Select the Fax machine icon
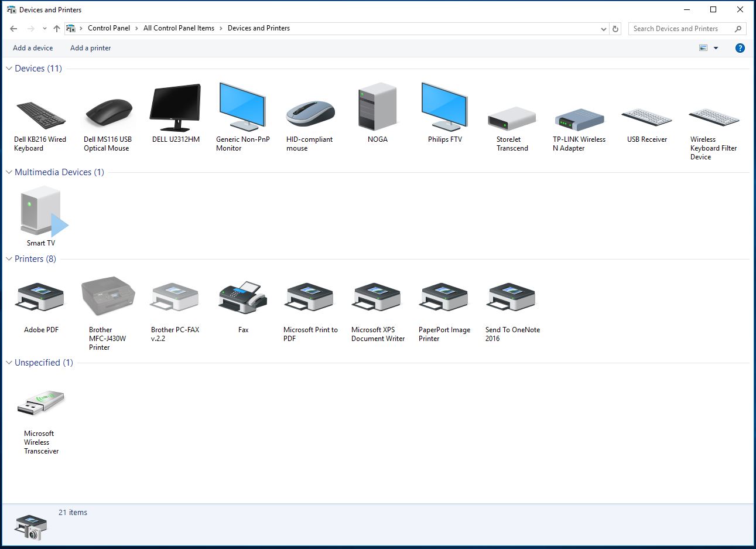Viewport: 756px width, 549px height. click(x=243, y=298)
